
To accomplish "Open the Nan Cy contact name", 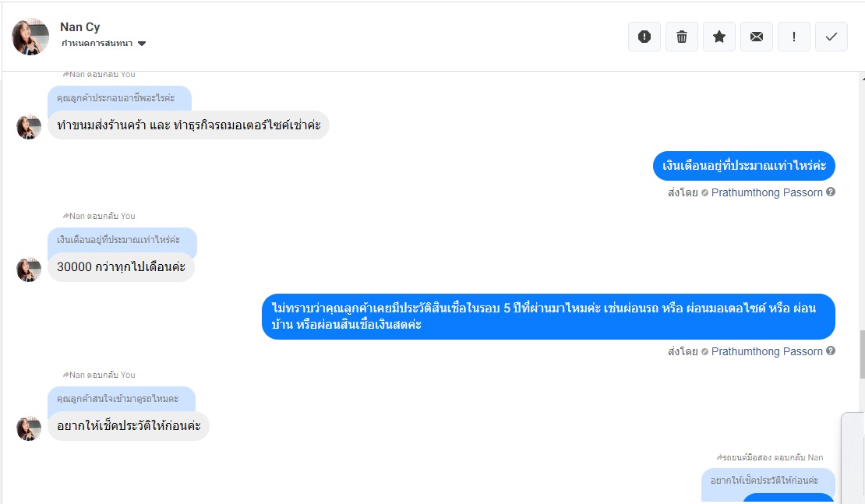I will coord(79,27).
